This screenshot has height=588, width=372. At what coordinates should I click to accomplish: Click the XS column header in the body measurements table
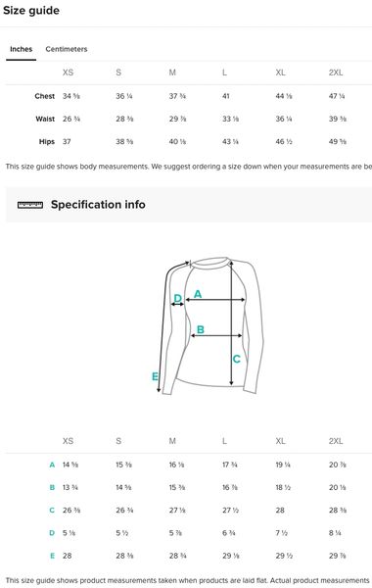[x=68, y=73]
